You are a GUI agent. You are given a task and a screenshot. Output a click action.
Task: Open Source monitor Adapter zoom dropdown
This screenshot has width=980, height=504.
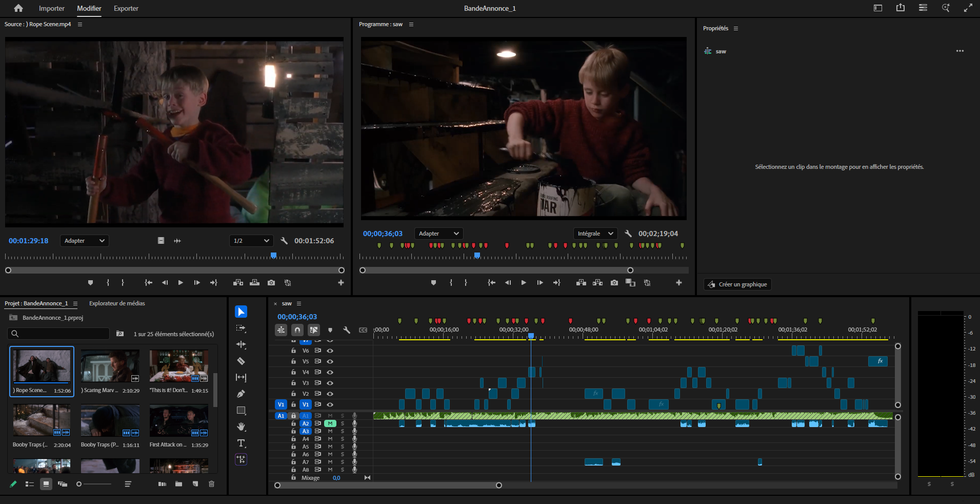[x=84, y=241]
